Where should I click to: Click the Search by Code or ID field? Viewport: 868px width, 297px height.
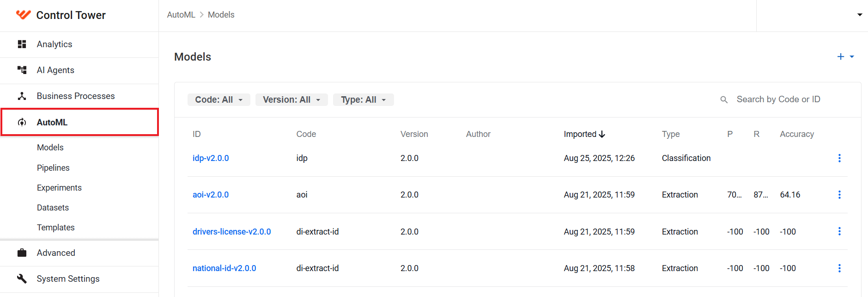click(x=785, y=99)
